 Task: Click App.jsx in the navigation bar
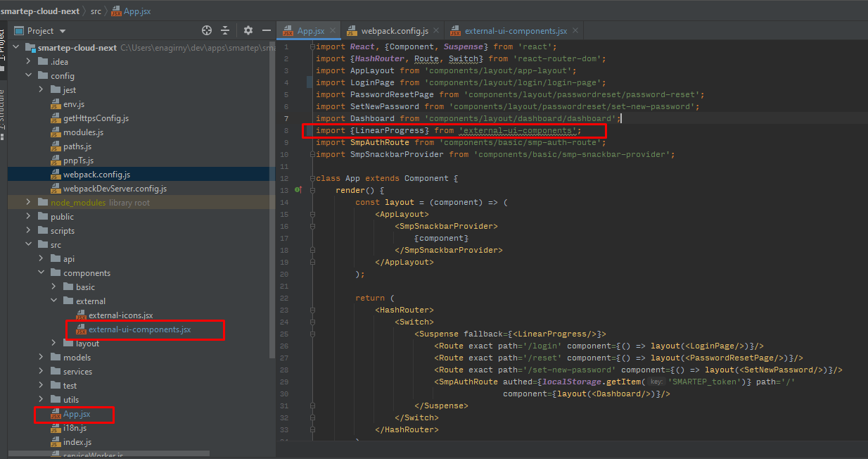click(131, 11)
